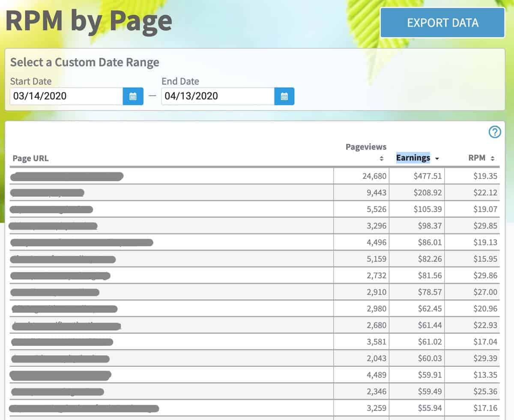Sort the table by Pageviews arrows
This screenshot has height=420, width=514.
pyautogui.click(x=381, y=159)
